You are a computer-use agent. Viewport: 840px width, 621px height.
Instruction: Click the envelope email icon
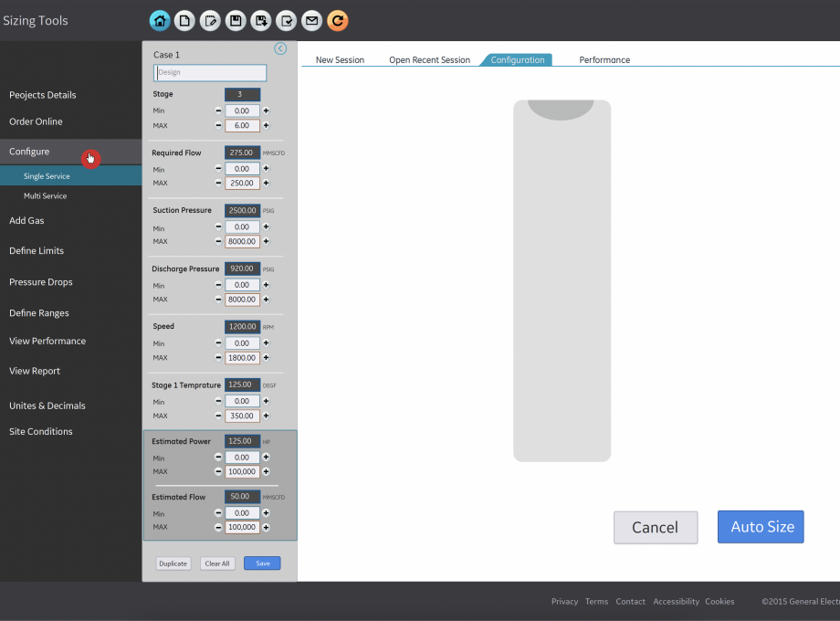[x=312, y=20]
